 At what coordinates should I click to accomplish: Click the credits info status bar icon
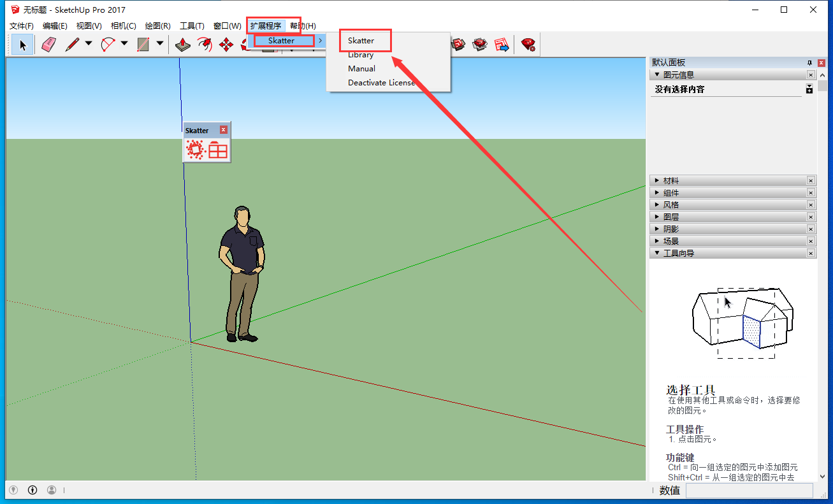tap(33, 490)
